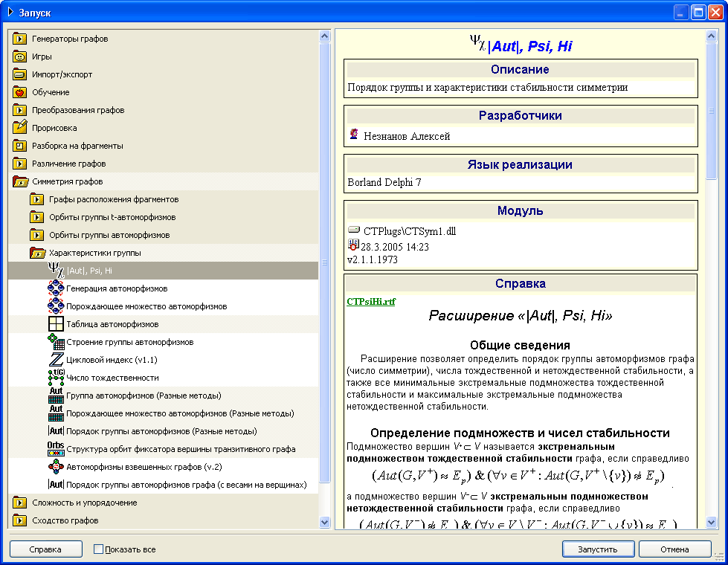Click the disk icon next to CTPlugs\CTSym1.dll
728x565 pixels.
coord(354,230)
